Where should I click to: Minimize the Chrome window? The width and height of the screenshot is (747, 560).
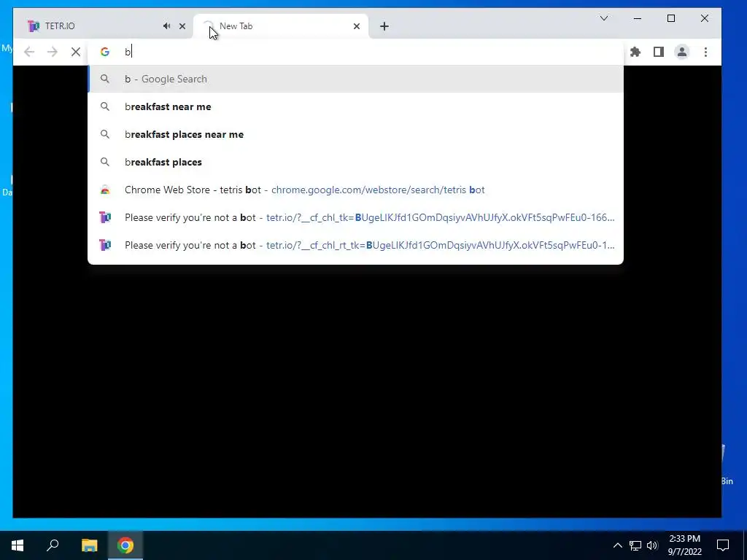click(x=638, y=18)
